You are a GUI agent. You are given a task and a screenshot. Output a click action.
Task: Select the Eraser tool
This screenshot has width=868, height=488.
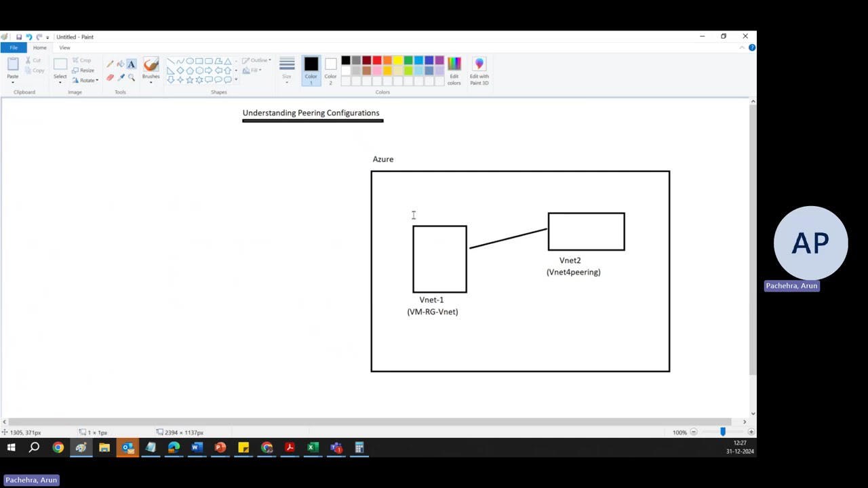[110, 77]
